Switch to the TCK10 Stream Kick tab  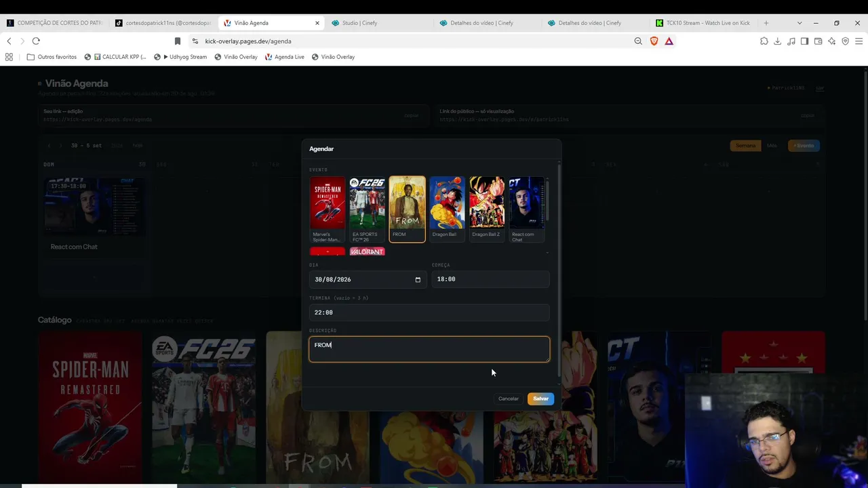[704, 23]
